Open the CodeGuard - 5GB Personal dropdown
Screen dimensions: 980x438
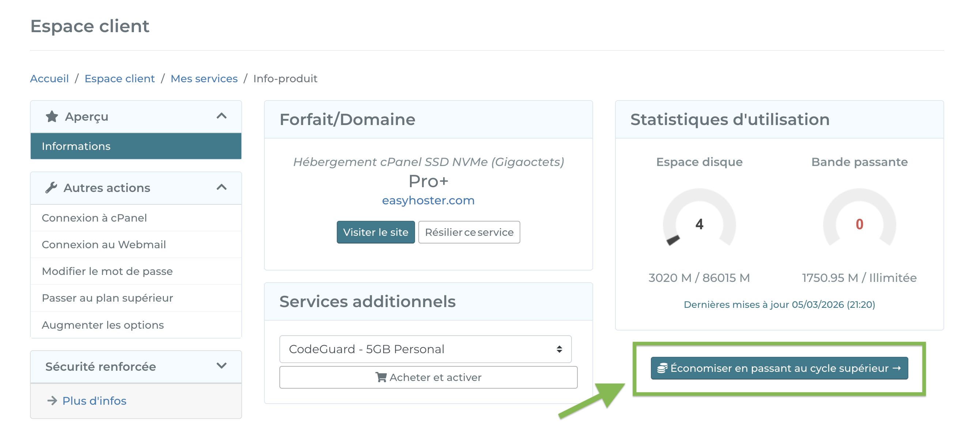pyautogui.click(x=425, y=349)
